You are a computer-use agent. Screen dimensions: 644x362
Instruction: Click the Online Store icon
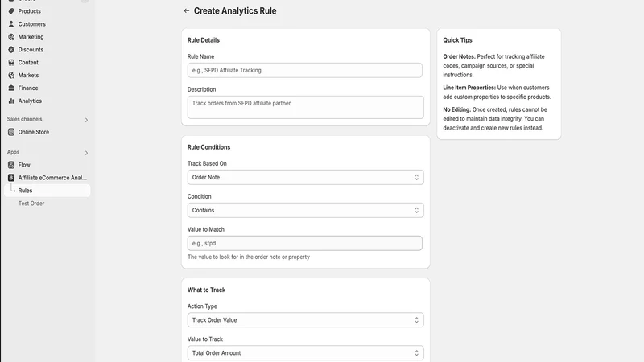click(x=11, y=132)
